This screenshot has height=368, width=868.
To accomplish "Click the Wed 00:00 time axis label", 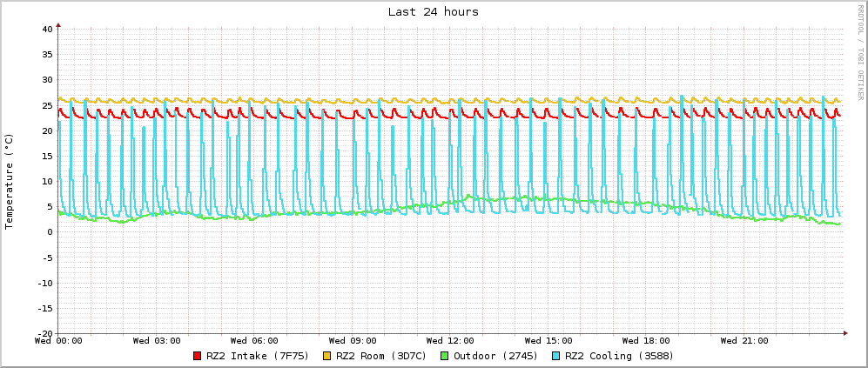I will [x=58, y=341].
